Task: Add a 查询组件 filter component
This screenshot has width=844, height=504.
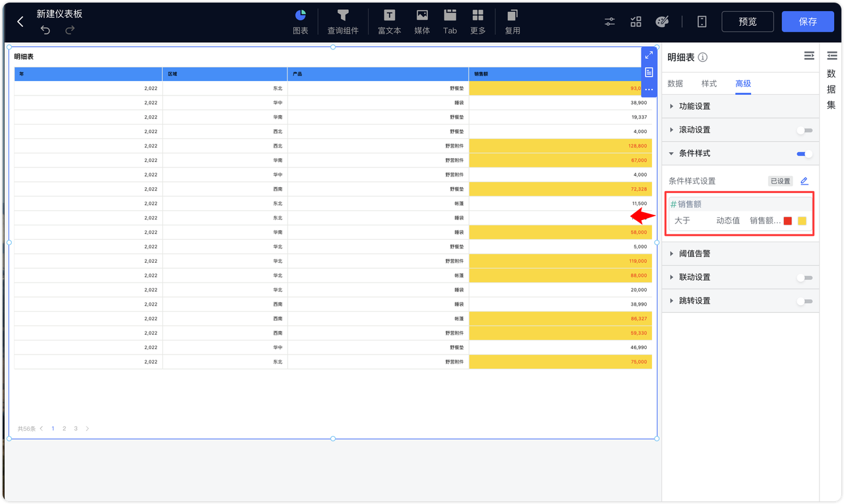Action: point(343,22)
